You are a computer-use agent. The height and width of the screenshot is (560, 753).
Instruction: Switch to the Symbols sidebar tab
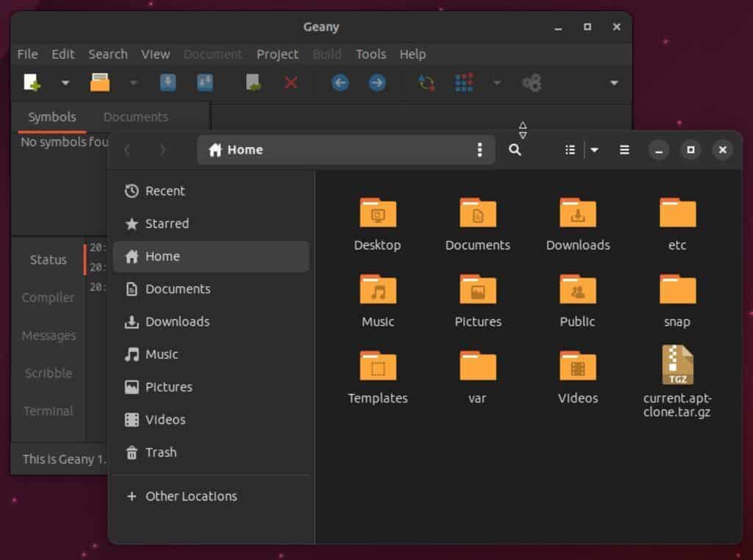pos(52,117)
